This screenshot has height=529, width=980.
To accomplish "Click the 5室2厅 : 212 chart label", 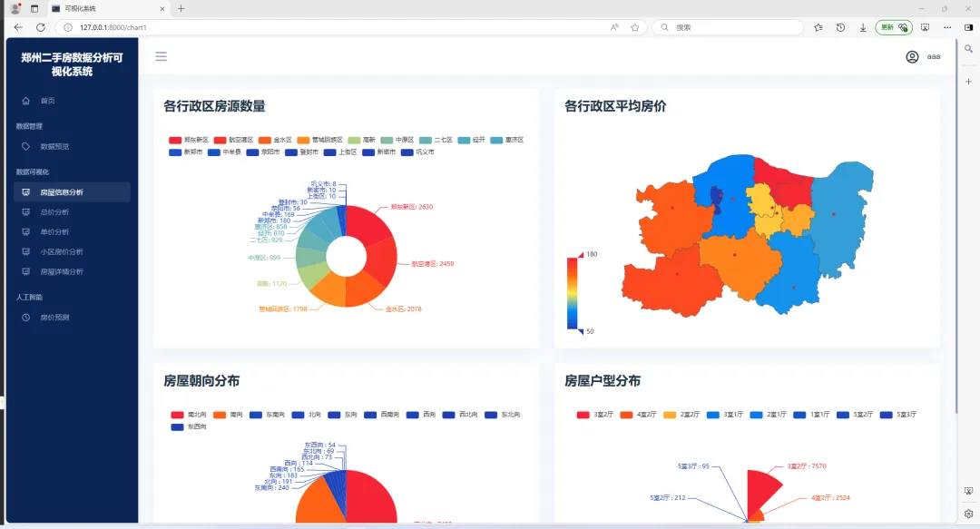I will click(x=668, y=498).
